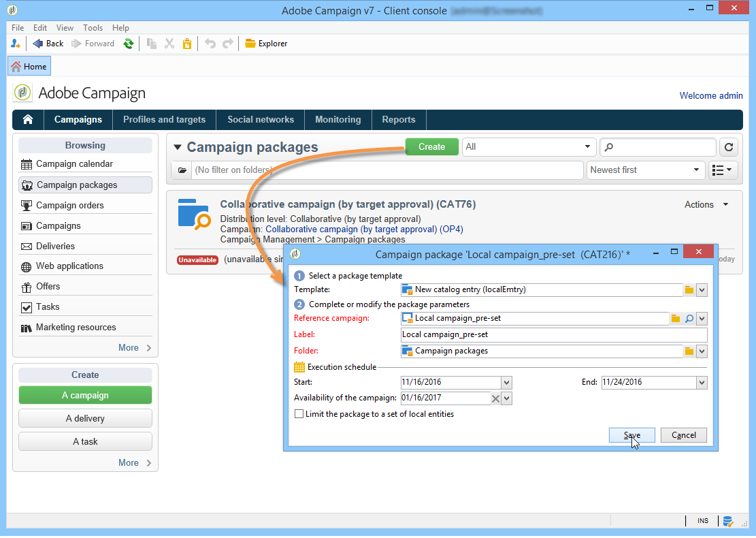
Task: Open Deliveries in the sidebar
Action: click(85, 246)
